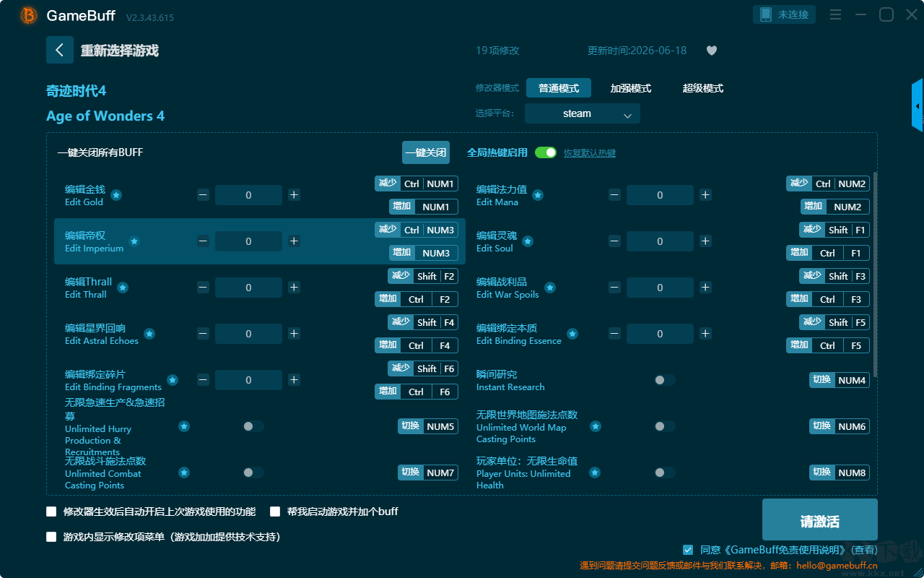Click the 重新选择游戏 label

tap(120, 51)
